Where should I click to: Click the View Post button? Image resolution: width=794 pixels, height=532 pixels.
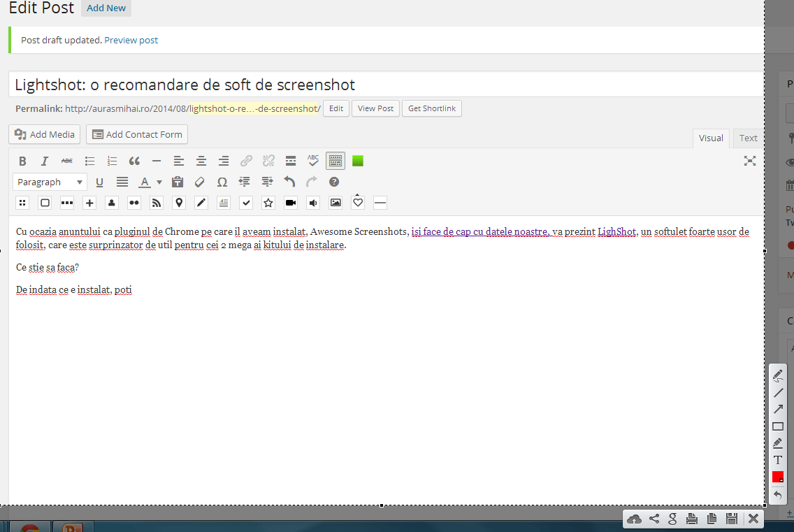375,108
